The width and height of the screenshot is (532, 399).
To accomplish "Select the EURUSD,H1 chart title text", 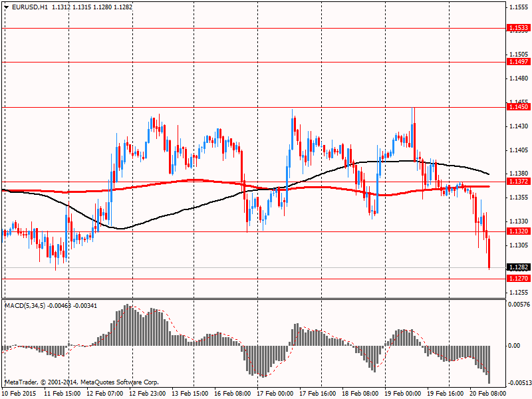I will tap(30, 7).
